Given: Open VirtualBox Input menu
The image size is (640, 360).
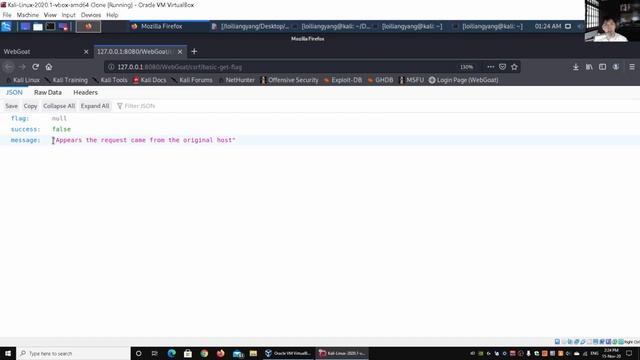Looking at the screenshot, I should click(69, 15).
